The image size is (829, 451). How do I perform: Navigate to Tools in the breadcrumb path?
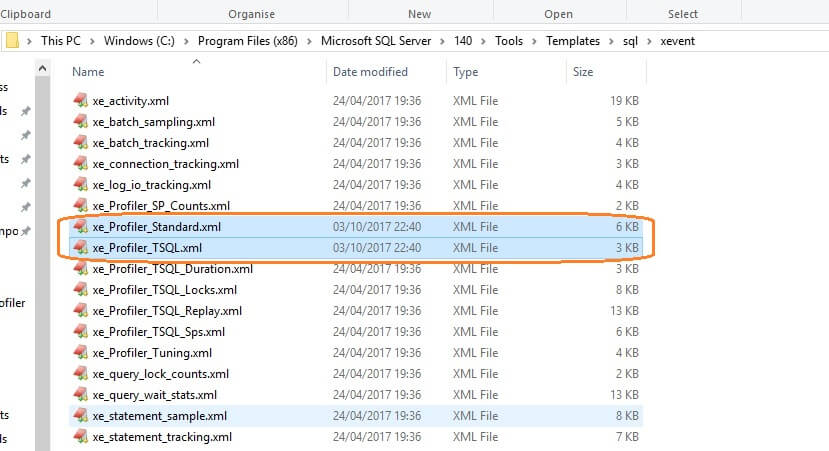(517, 41)
